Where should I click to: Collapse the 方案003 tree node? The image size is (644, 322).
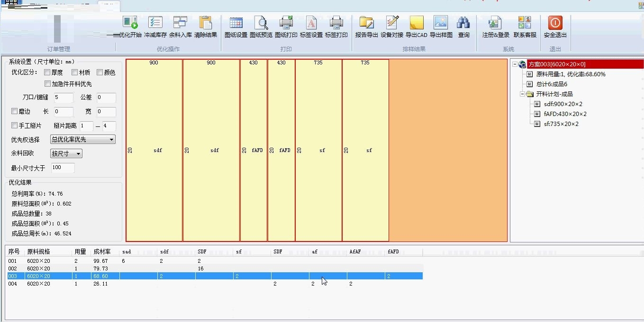[x=515, y=64]
